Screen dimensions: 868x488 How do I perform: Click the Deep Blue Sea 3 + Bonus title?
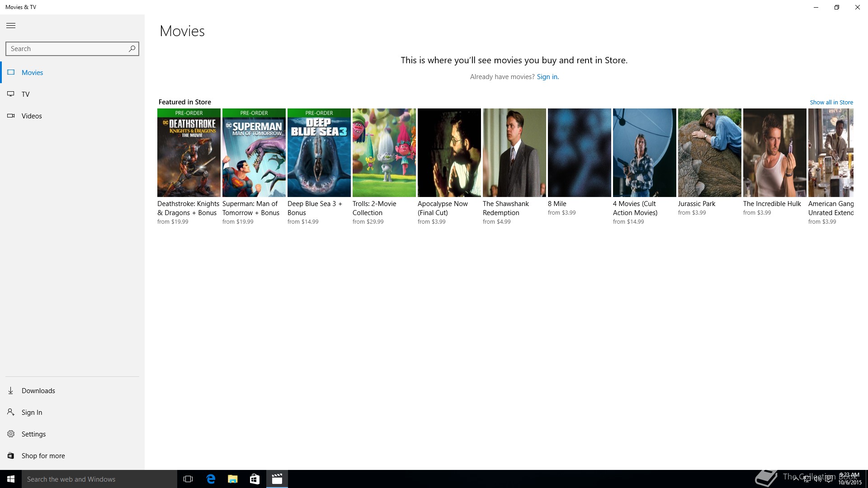point(315,208)
